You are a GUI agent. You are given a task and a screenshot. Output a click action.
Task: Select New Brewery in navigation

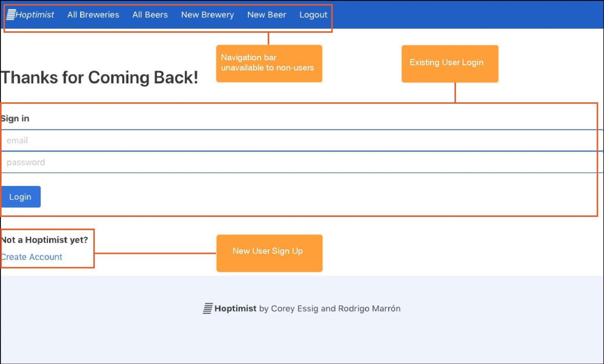[207, 15]
